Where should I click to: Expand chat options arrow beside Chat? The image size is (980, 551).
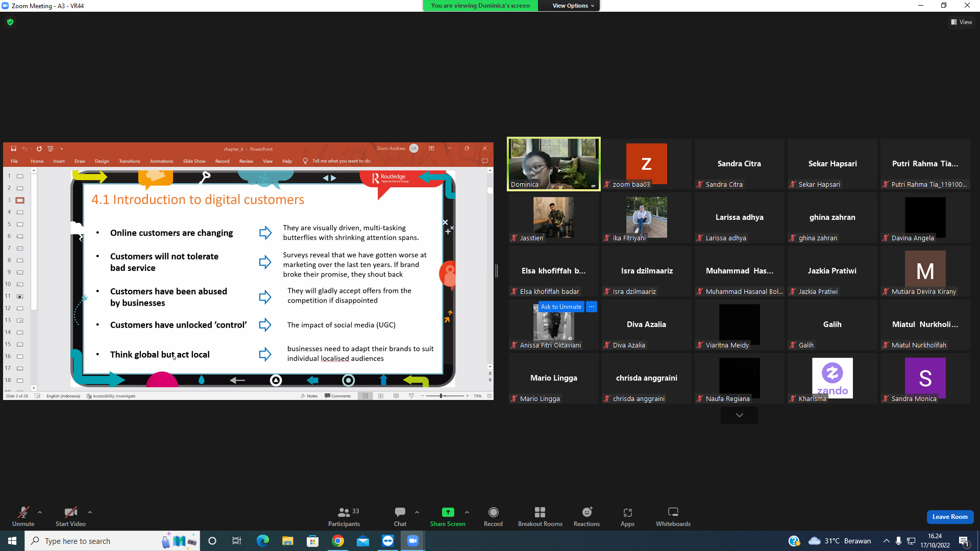click(417, 512)
